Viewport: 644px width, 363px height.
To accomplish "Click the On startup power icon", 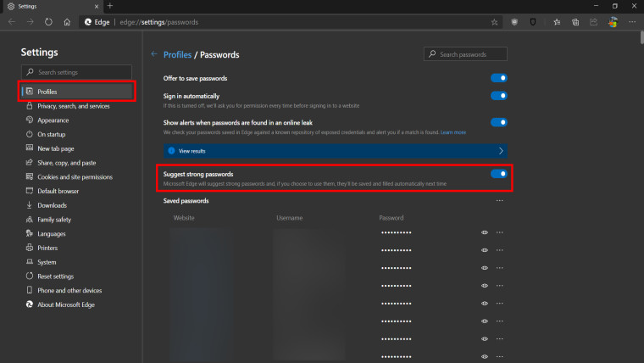I will [x=29, y=134].
